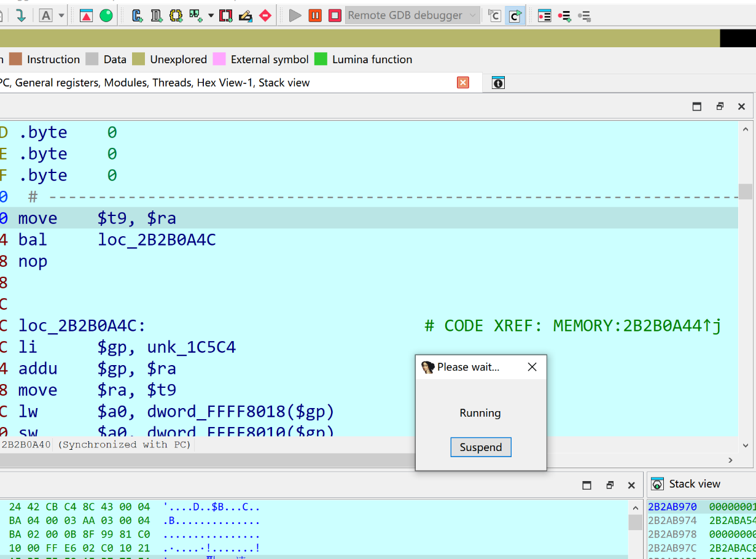Click the hex view scrollbar up arrow

[x=636, y=507]
